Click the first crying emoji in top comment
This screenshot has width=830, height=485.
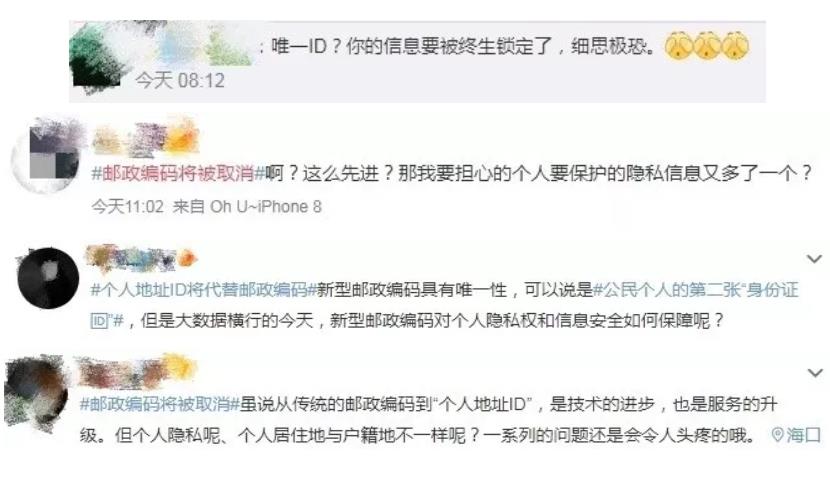tap(678, 46)
